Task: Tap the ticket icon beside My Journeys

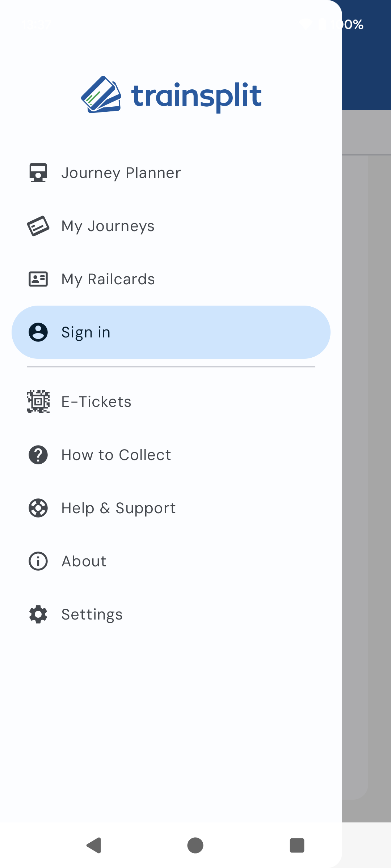Action: (38, 226)
